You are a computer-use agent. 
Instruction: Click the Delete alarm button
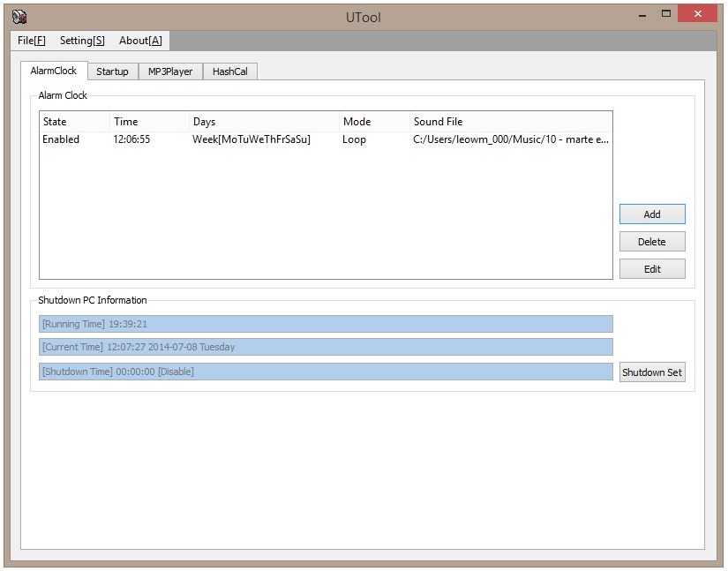652,242
